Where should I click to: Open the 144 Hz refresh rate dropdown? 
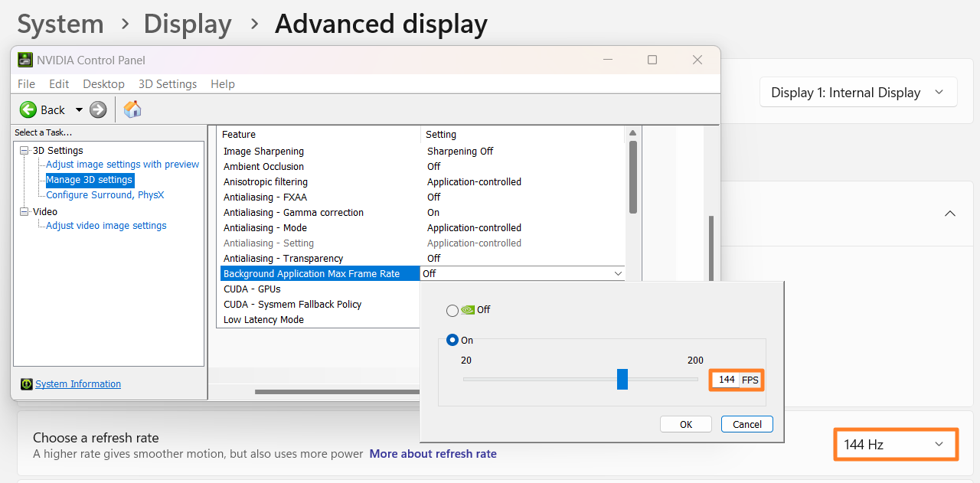click(895, 444)
